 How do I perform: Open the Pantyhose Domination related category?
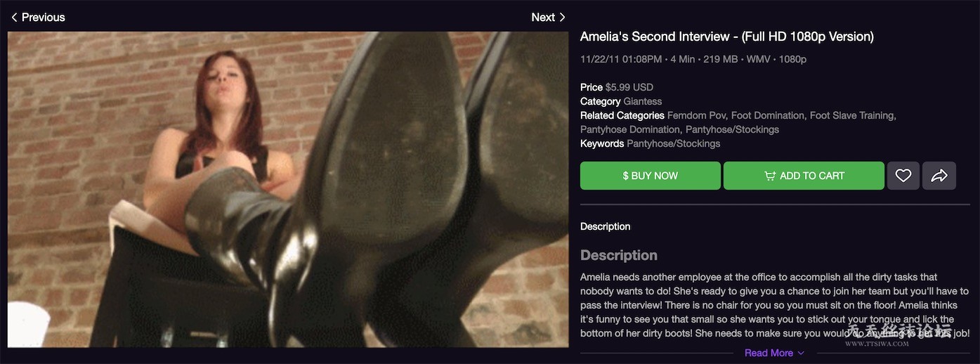[x=629, y=129]
